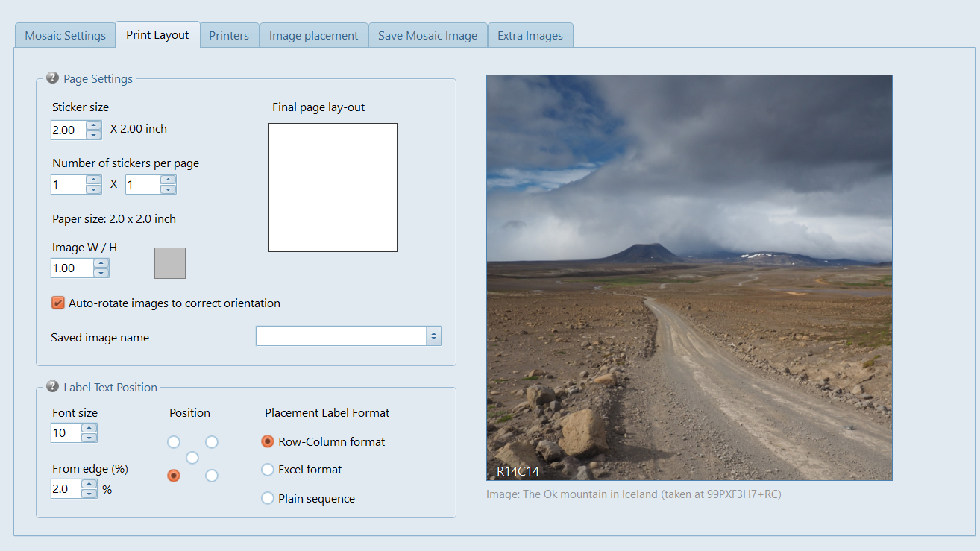Decrease From edge percentage value
Viewport: 980px width, 551px height.
point(89,494)
